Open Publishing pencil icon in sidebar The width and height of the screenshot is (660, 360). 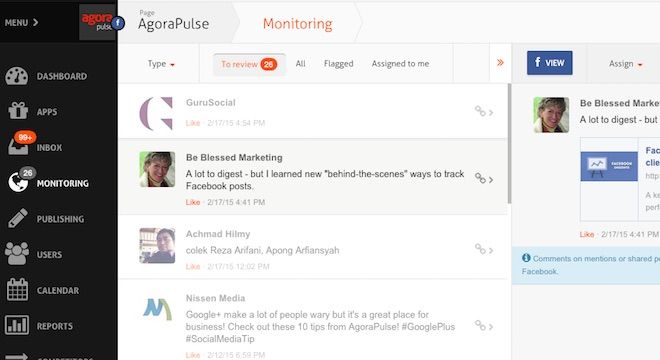coord(18,219)
